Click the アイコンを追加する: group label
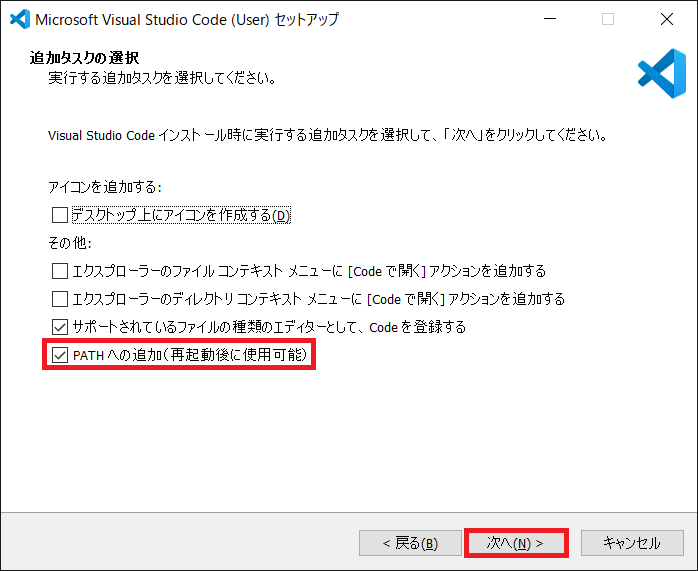The height and width of the screenshot is (571, 698). coord(105,187)
